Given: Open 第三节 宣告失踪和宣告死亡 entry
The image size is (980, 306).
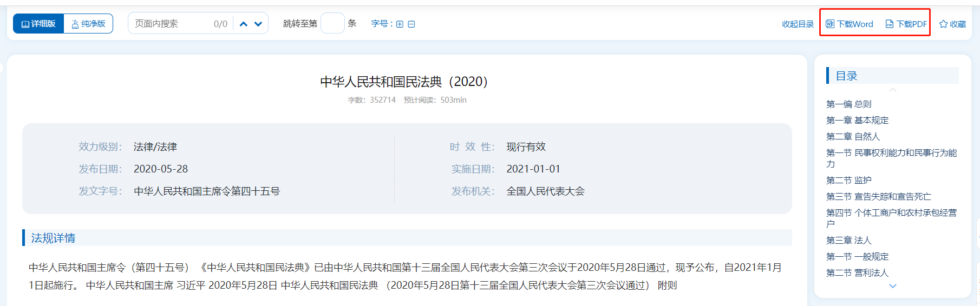Looking at the screenshot, I should pos(878,196).
